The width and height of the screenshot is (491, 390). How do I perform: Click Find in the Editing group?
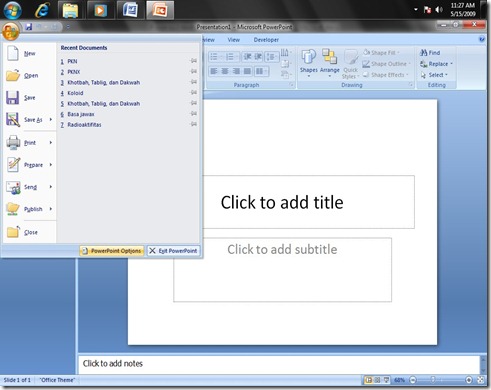tap(430, 53)
